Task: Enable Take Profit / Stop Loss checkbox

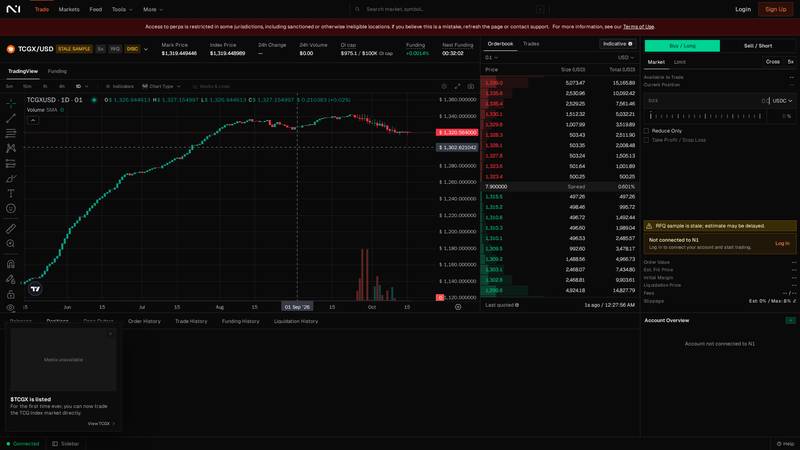Action: point(646,140)
